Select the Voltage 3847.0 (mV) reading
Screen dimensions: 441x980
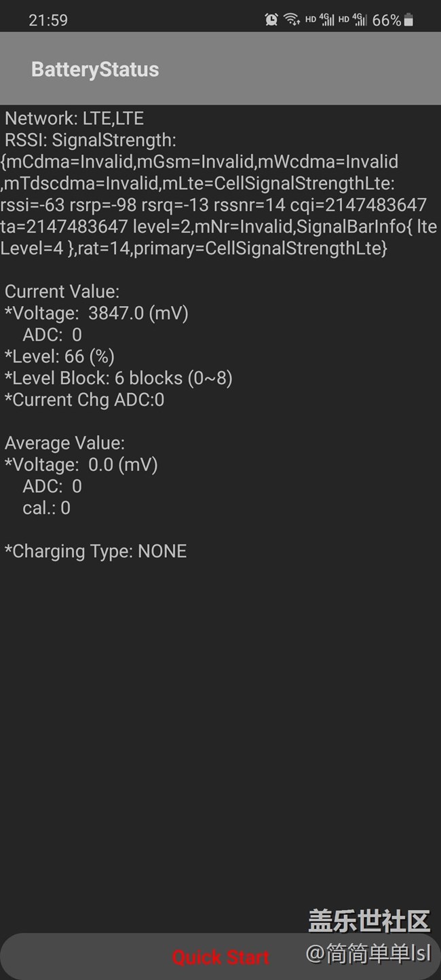(96, 313)
